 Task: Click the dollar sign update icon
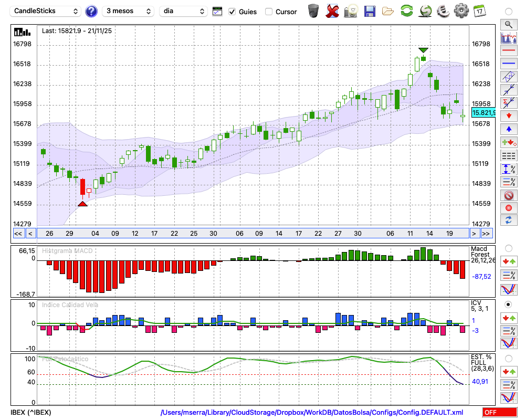(425, 10)
